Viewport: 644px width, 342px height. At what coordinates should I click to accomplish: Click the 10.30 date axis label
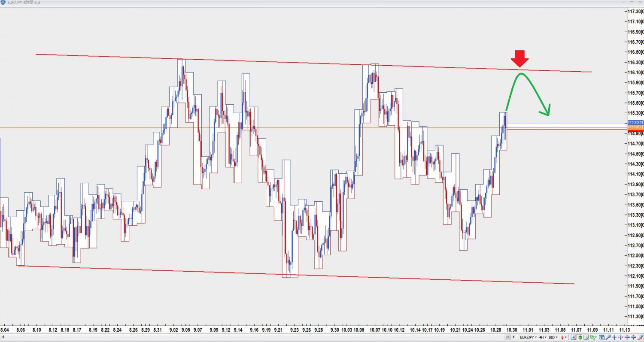coord(512,330)
